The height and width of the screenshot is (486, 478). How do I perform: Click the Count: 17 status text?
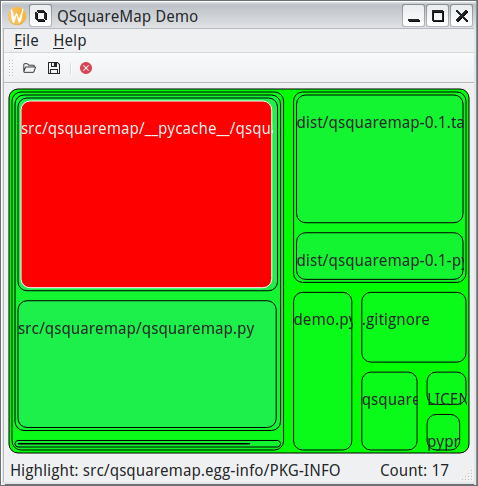coord(414,471)
